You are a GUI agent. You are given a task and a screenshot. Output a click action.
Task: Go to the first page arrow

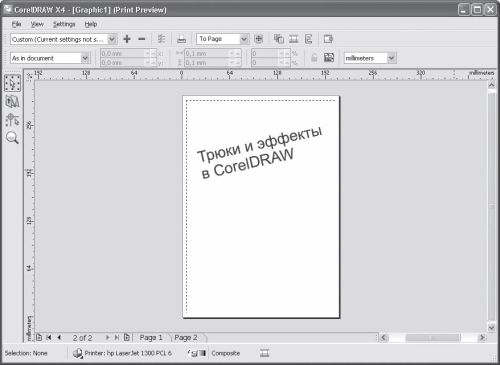pyautogui.click(x=49, y=337)
